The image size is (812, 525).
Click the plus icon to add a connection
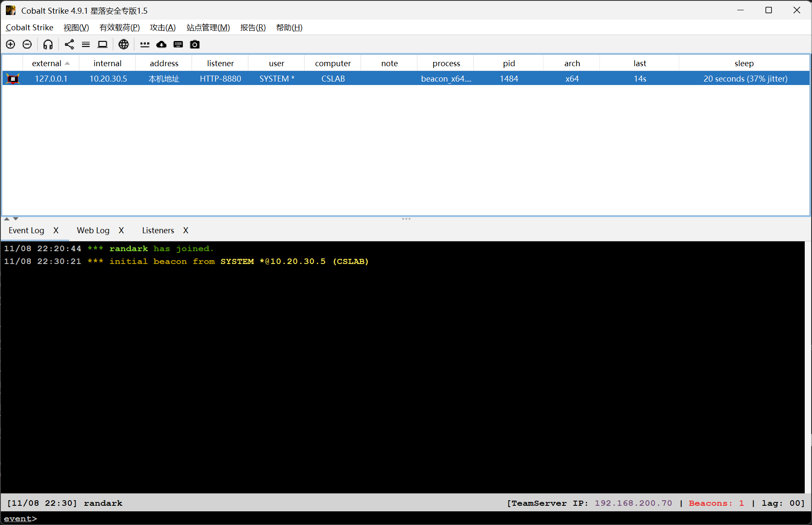pos(11,44)
